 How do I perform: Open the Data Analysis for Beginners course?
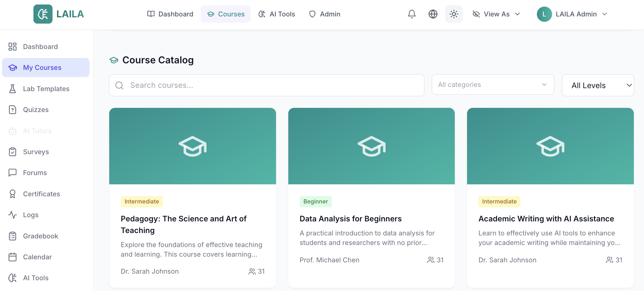[x=350, y=218]
